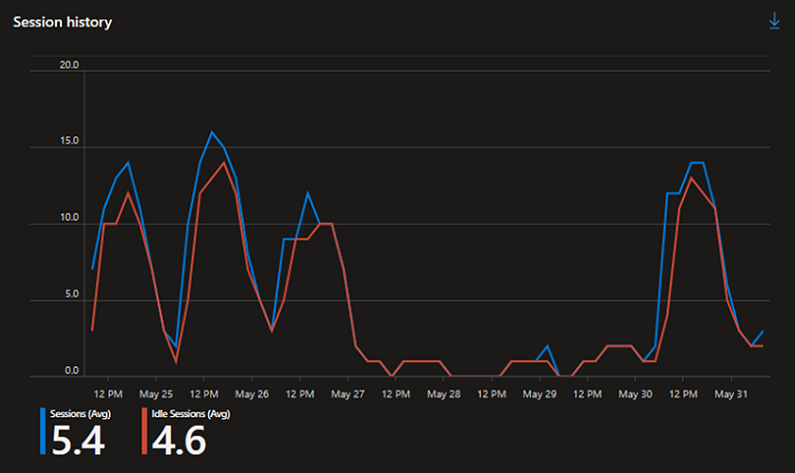The height and width of the screenshot is (473, 795).
Task: Click the 20.0 y-axis label
Action: click(x=69, y=65)
